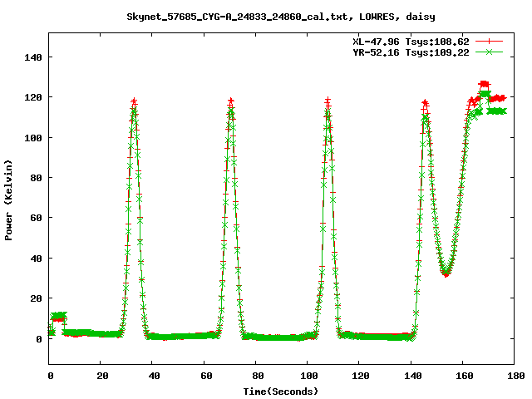
Task: Click the peak of the second pulse near 70 seconds
Action: (x=231, y=101)
